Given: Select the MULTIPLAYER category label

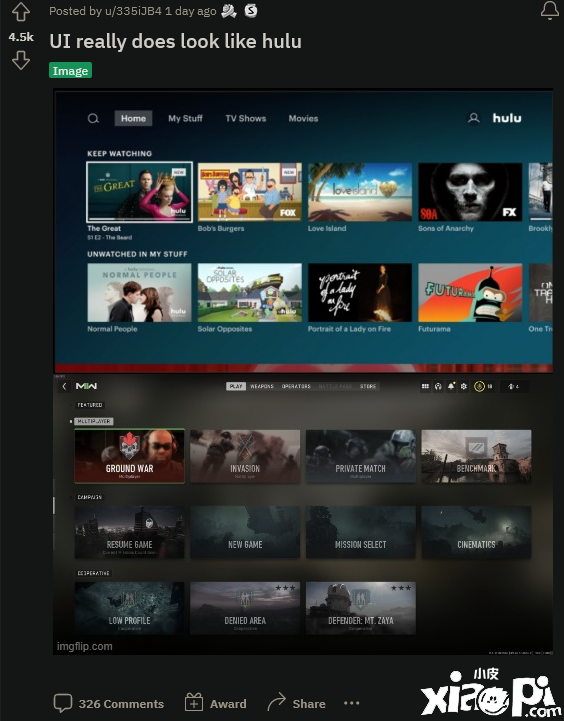Looking at the screenshot, I should coord(94,421).
